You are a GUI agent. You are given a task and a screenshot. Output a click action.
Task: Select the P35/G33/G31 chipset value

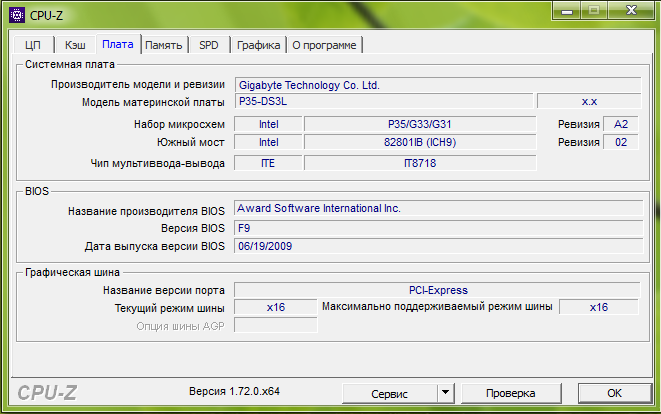(x=420, y=124)
